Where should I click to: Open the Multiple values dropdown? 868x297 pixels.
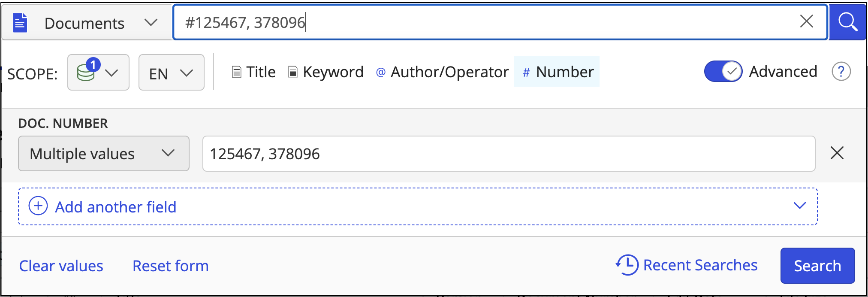[103, 154]
